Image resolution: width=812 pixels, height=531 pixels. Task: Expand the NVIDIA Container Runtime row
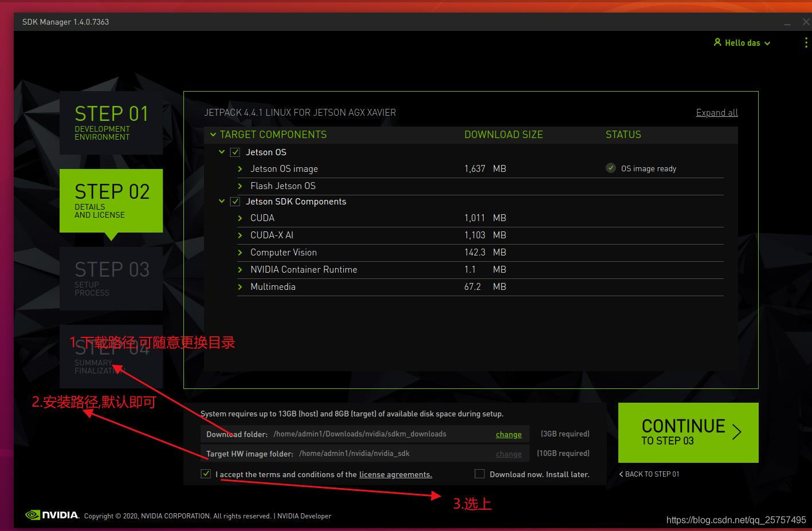click(x=240, y=270)
